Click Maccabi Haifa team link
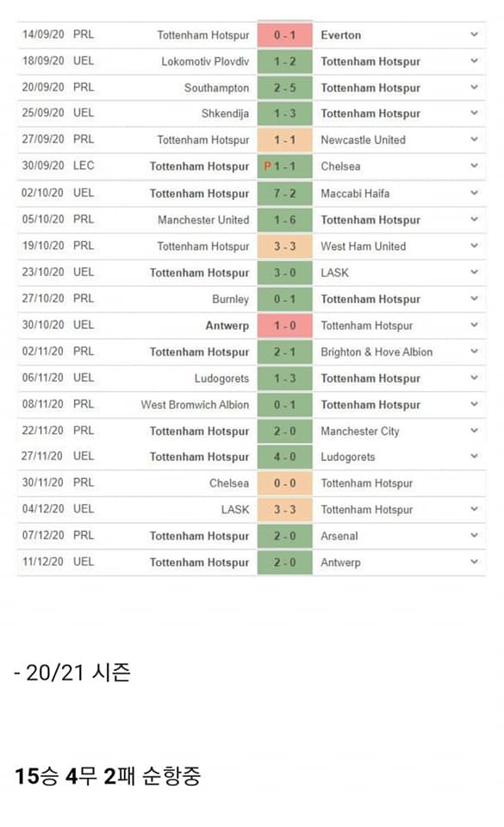504x827 pixels. point(355,194)
